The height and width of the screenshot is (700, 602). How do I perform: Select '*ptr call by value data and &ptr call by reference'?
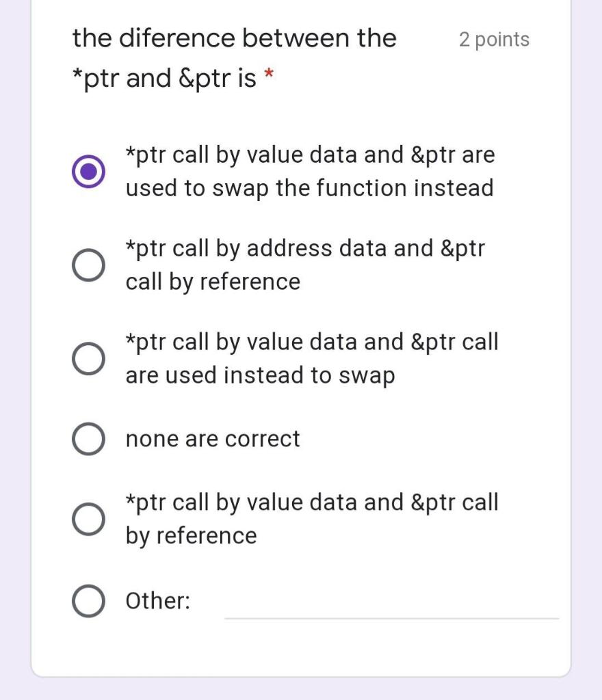point(88,518)
